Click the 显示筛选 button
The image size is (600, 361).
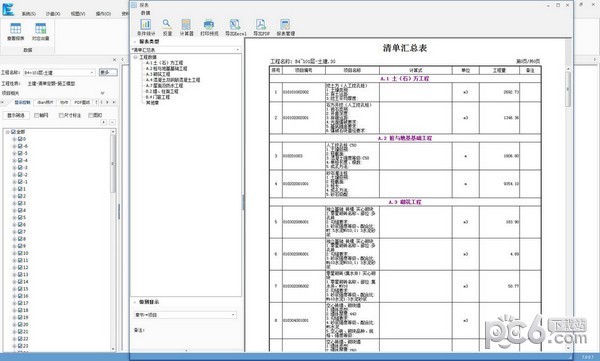[16, 115]
